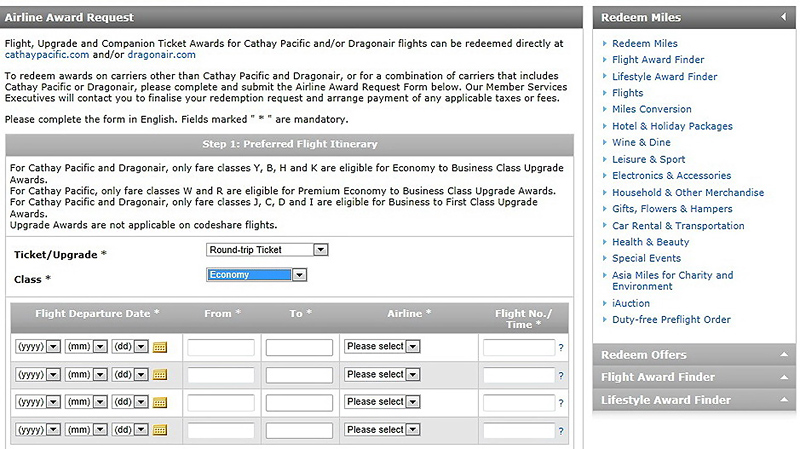Click From field in fourth flight row
Image resolution: width=800 pixels, height=449 pixels.
click(x=221, y=431)
